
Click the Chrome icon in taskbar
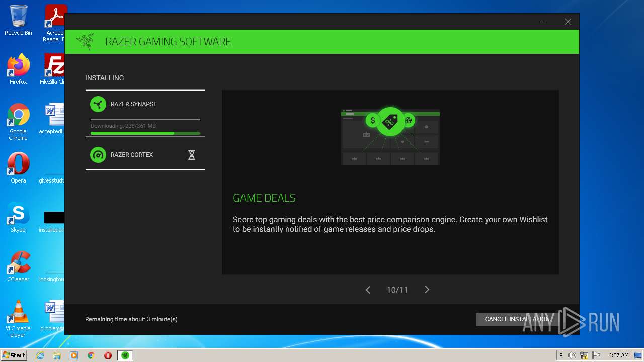(x=91, y=355)
